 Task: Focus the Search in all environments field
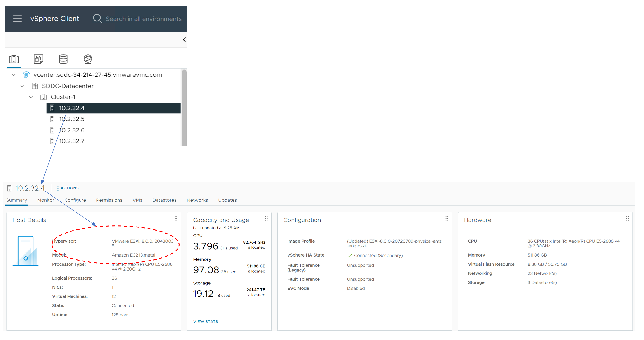coord(143,19)
